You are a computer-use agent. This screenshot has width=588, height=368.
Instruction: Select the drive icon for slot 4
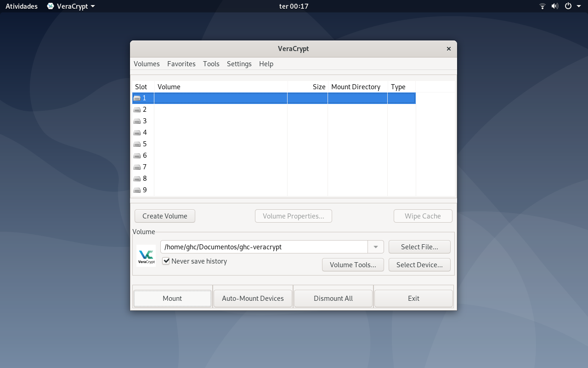[137, 132]
